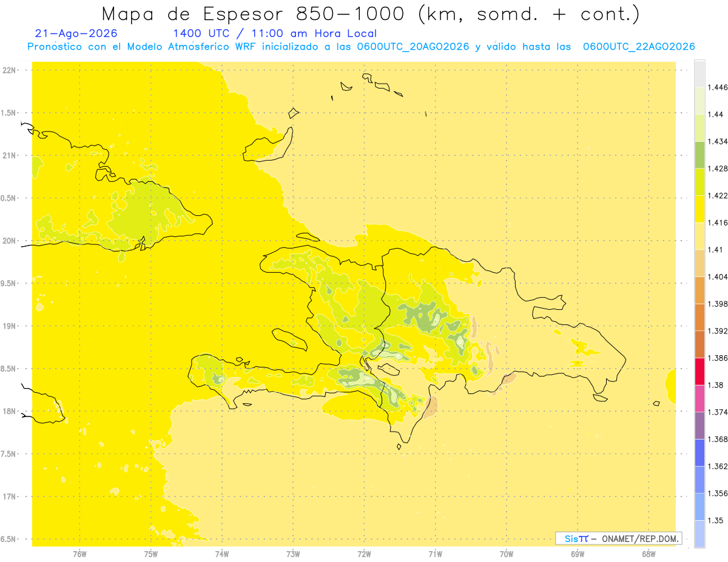Click the 73W longitude axis label

coord(293,554)
